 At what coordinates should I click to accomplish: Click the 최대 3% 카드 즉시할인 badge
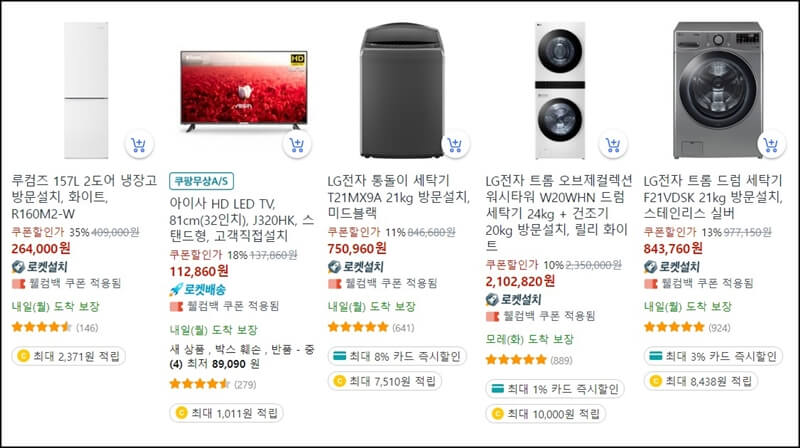point(713,356)
